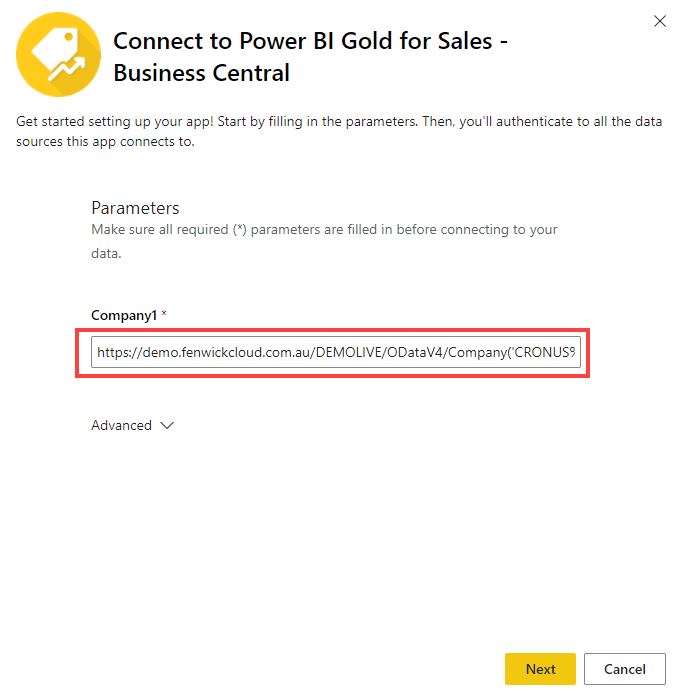Select the Parameters section heading

[135, 208]
